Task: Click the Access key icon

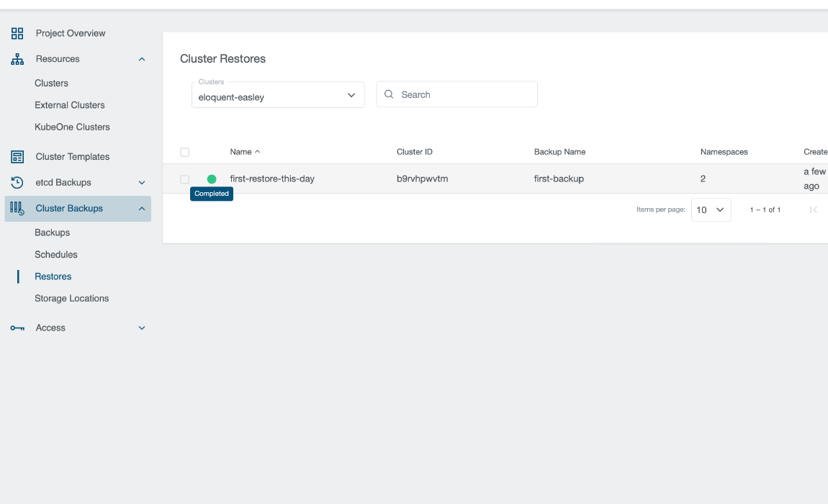Action: [17, 328]
